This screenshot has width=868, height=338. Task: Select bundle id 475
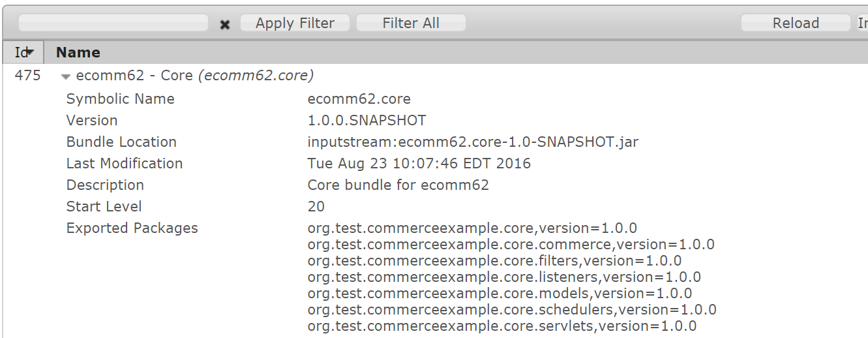(27, 76)
